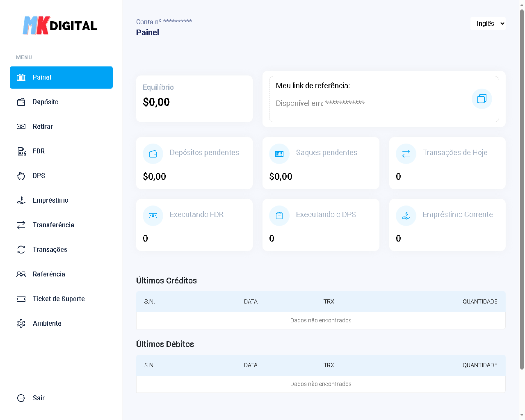This screenshot has width=525, height=420.
Task: Click the Transações de Hoje arrows icon
Action: (x=406, y=154)
